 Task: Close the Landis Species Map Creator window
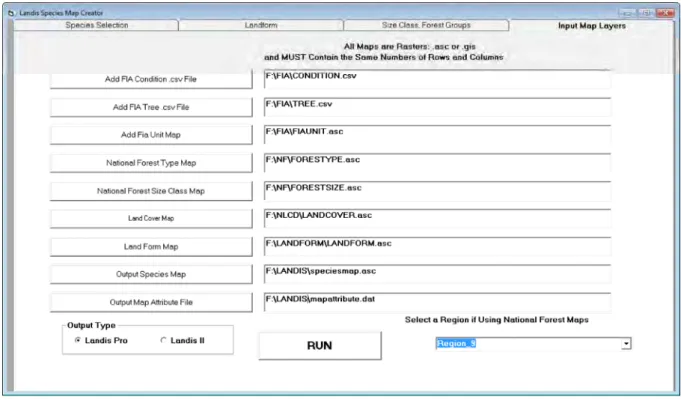665,13
